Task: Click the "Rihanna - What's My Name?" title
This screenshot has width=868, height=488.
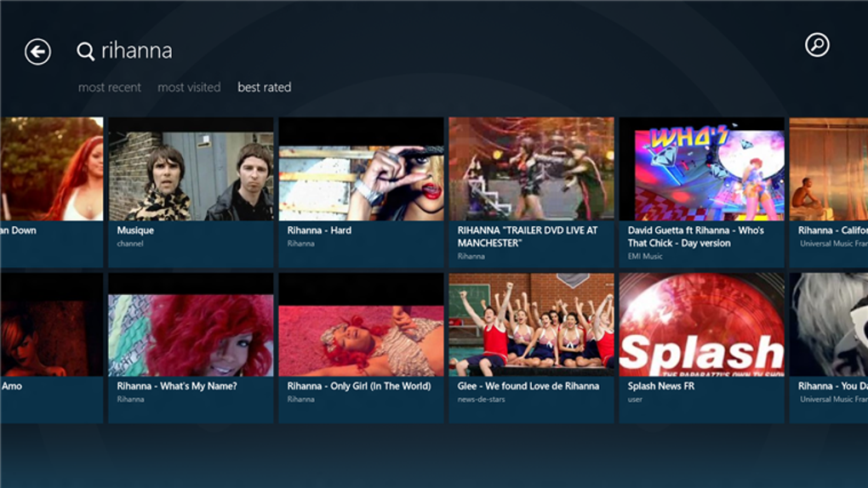Action: (x=177, y=386)
